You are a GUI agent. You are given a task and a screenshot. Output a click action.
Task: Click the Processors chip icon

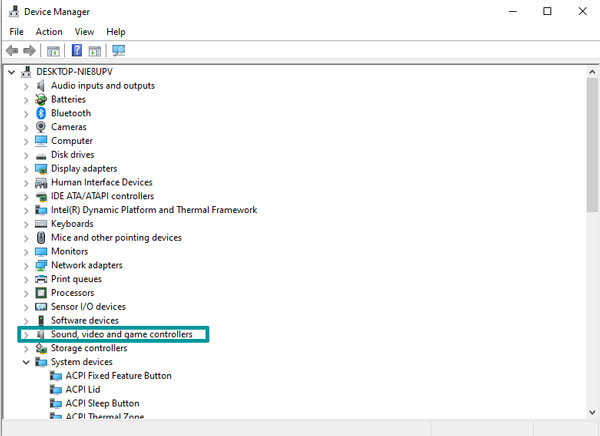(x=41, y=293)
